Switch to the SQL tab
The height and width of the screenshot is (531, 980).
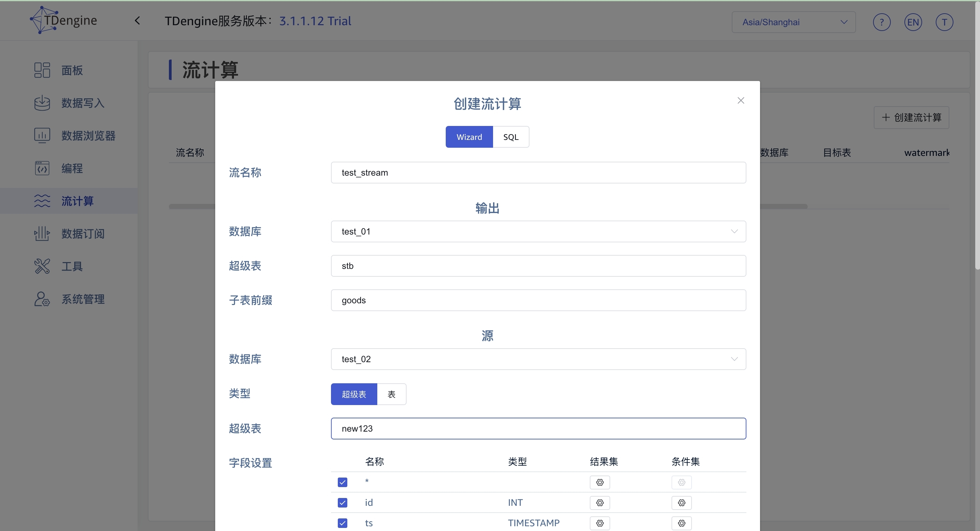coord(511,136)
